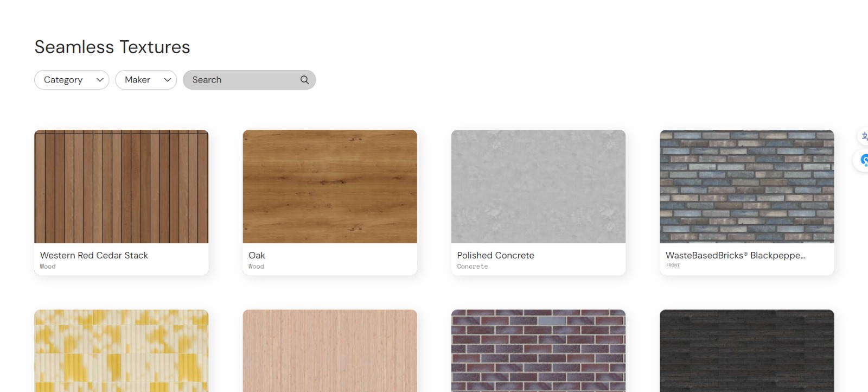Click the translate icon at right edge

pyautogui.click(x=864, y=136)
